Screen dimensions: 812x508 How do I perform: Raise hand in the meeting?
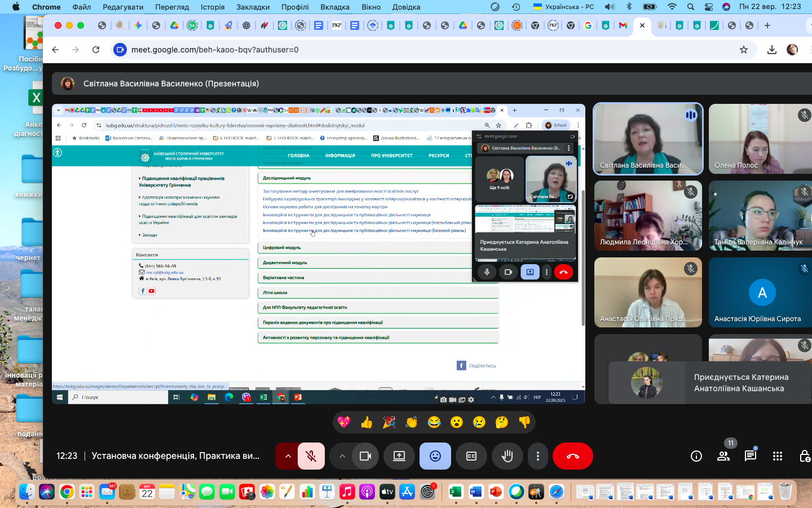point(507,456)
